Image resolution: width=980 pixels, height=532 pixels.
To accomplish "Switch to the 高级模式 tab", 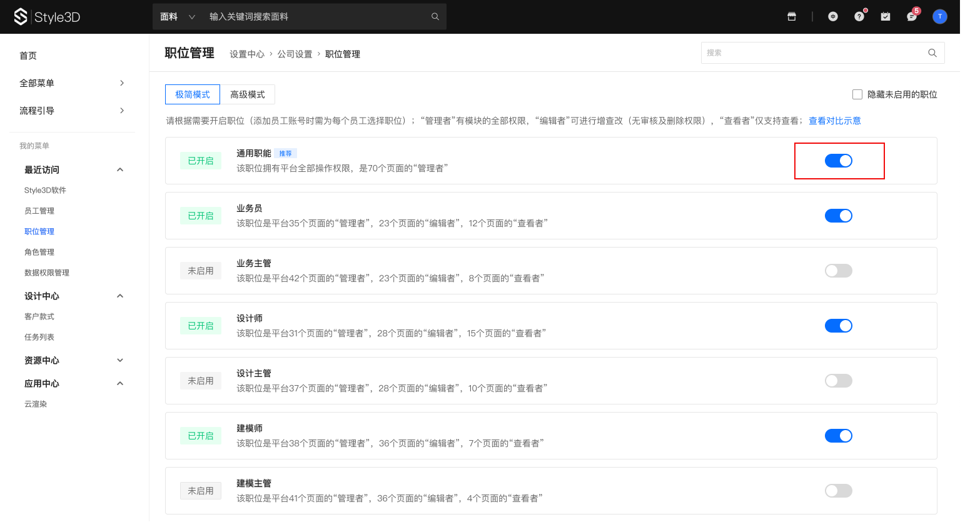I will 248,94.
